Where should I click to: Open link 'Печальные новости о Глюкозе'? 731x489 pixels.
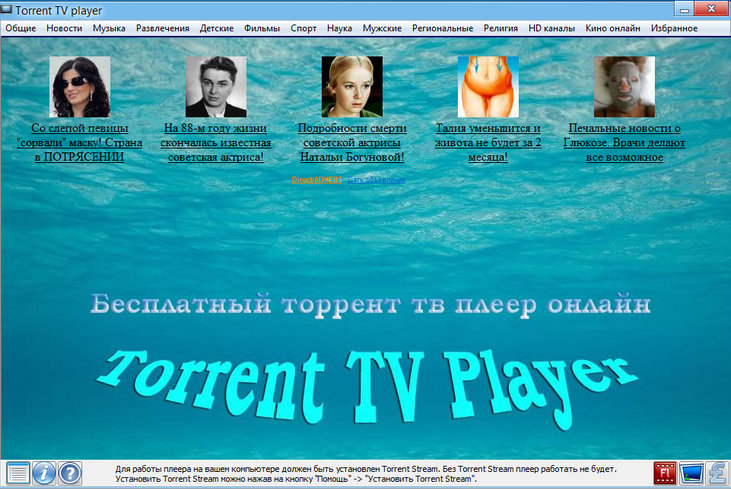[624, 142]
